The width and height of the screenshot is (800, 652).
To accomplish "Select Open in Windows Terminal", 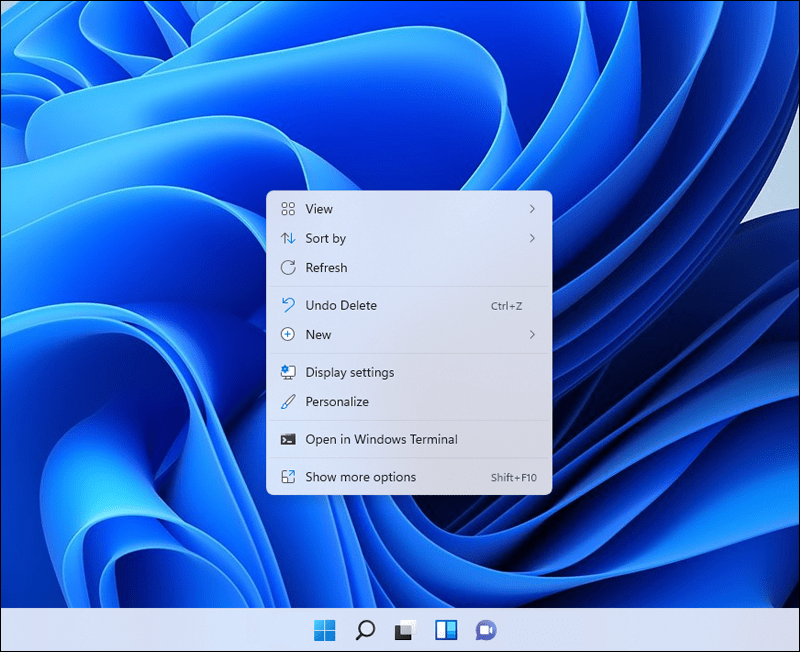I will pos(409,439).
